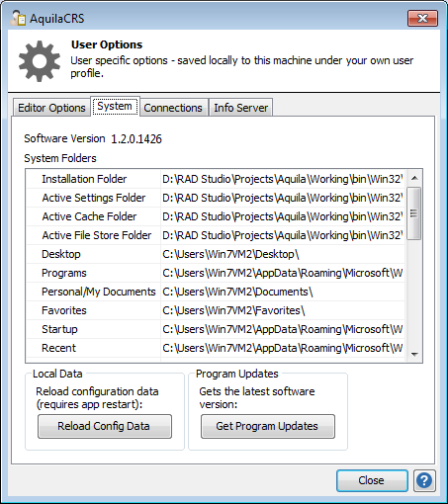Click the System Folders scrollbar thumb
This screenshot has height=504, width=448.
pos(414,213)
